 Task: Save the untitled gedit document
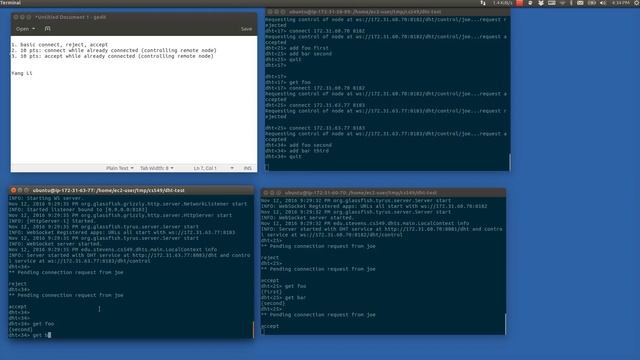(x=246, y=29)
